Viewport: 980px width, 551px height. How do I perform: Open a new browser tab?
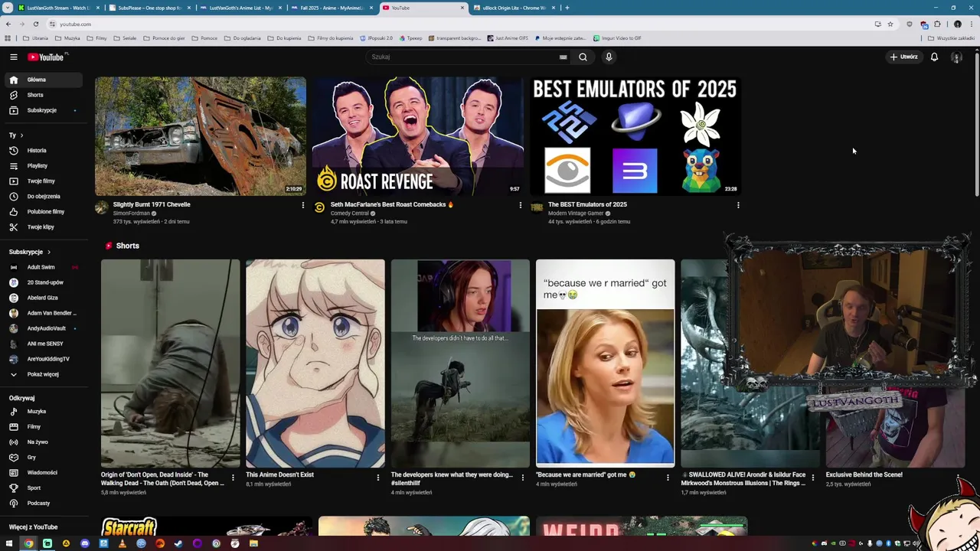[x=567, y=8]
